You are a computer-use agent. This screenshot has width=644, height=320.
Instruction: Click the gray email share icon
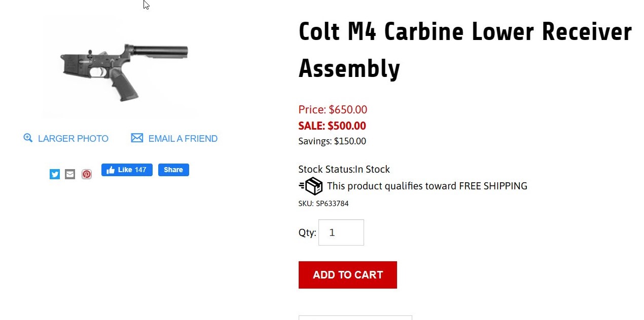click(x=70, y=174)
